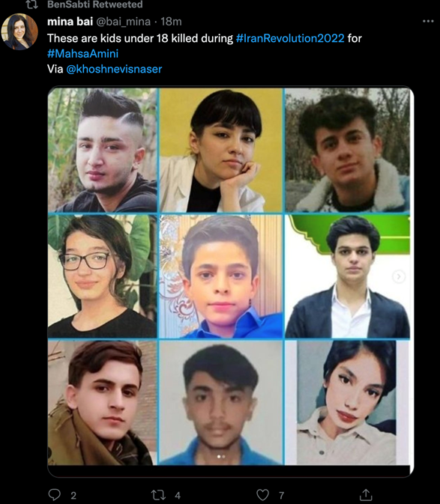Open the mina bai display name
Image resolution: width=440 pixels, height=504 pixels.
(70, 22)
